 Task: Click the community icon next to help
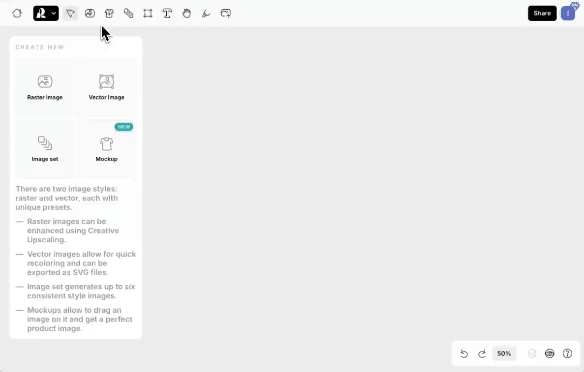pos(550,354)
